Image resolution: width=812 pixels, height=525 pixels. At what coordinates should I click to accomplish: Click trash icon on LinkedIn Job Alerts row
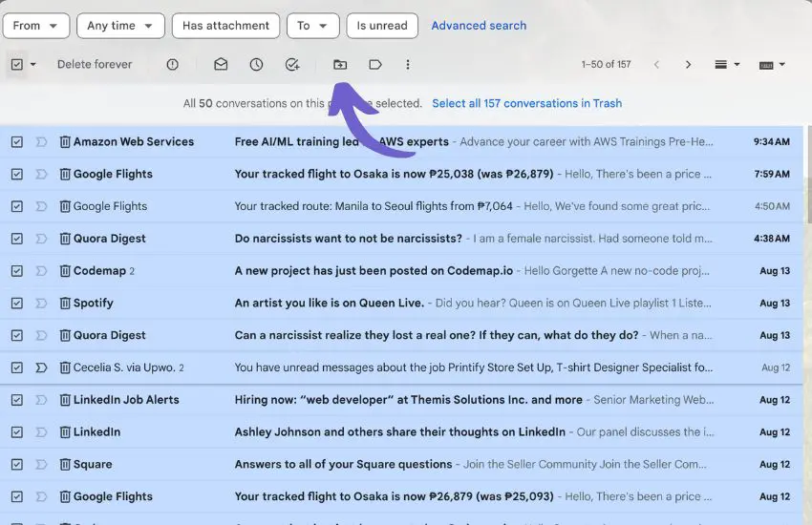[x=65, y=399]
